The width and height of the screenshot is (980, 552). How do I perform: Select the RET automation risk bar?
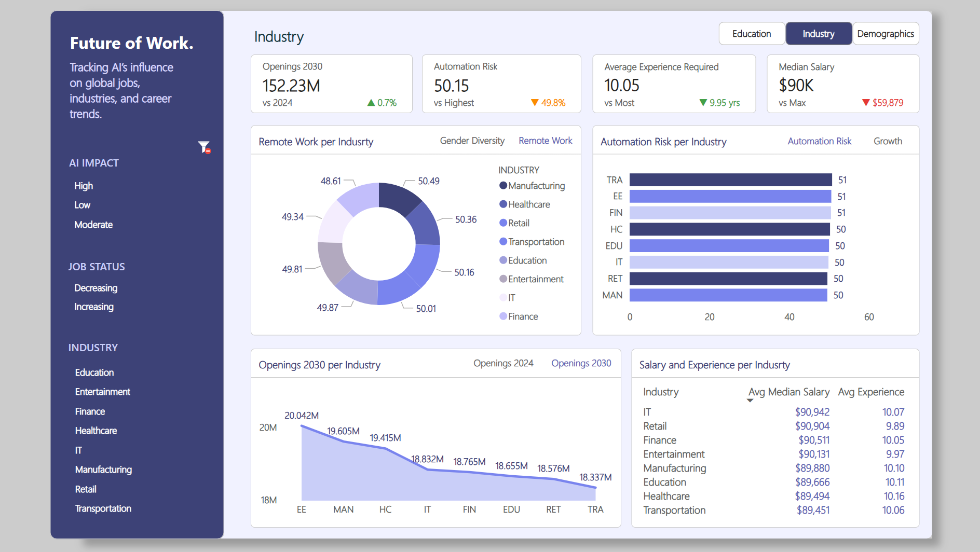point(728,279)
